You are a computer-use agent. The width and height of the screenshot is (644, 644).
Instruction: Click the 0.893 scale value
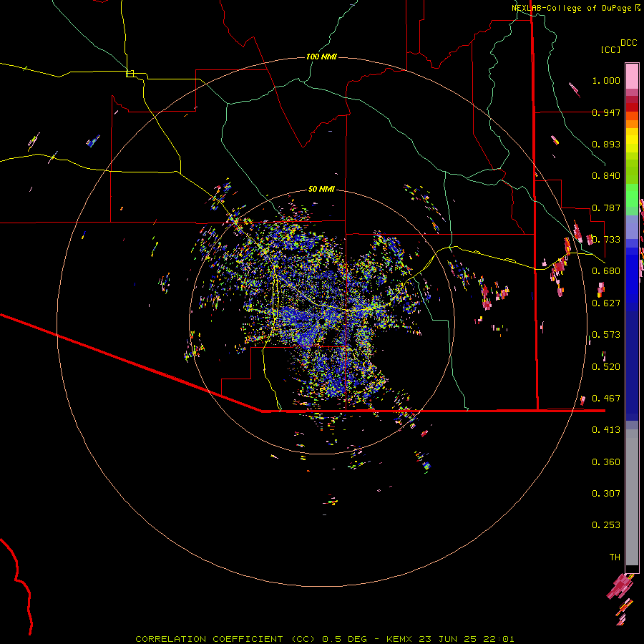point(606,144)
